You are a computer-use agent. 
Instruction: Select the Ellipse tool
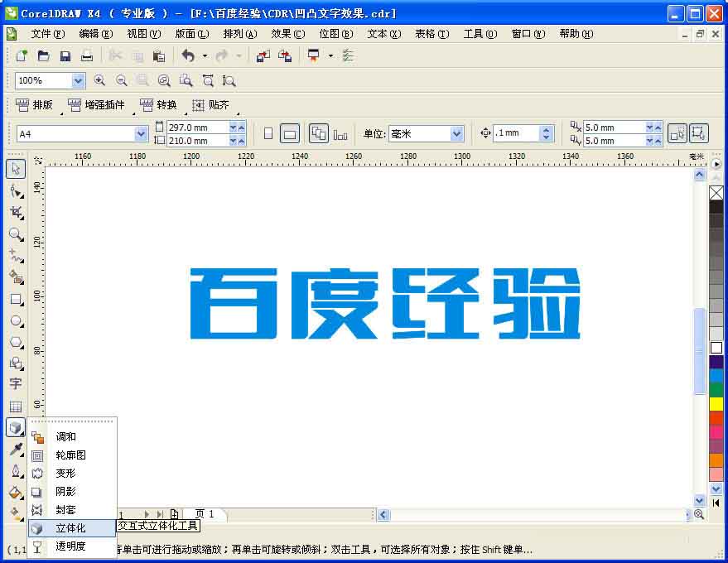click(17, 320)
